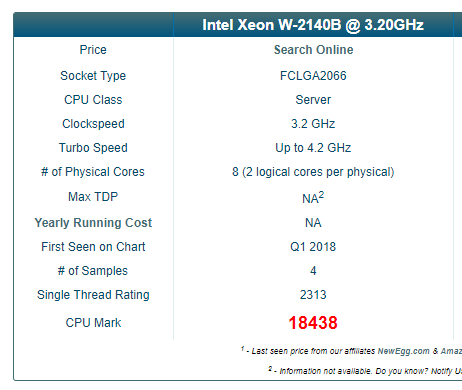Screen dimensions: 462x390
Task: Select the FCLGA2066 socket type value
Action: [x=313, y=76]
